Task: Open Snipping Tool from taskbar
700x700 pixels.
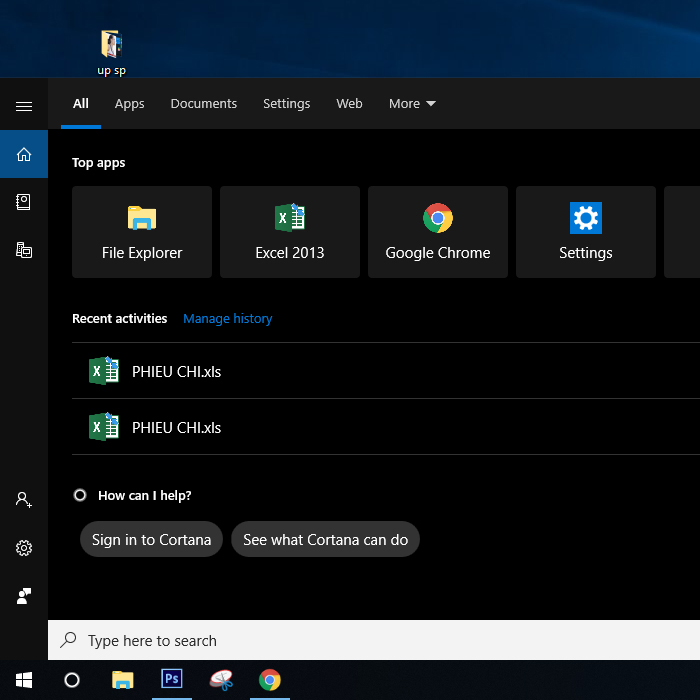Action: [x=221, y=680]
